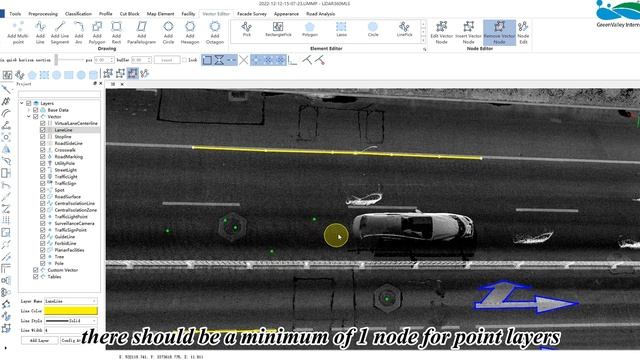Image resolution: width=640 pixels, height=360 pixels.
Task: Select the LaneLine layer row
Action: point(63,130)
